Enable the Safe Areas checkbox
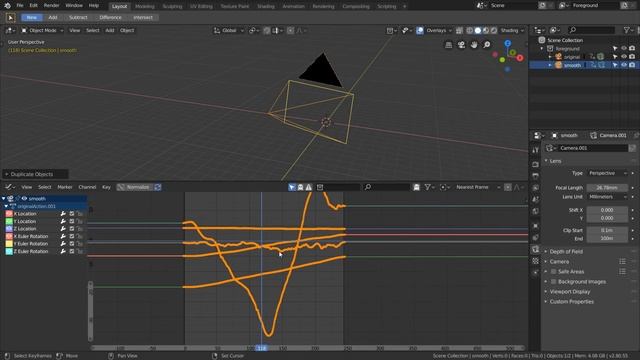This screenshot has height=360, width=640. pyautogui.click(x=553, y=272)
